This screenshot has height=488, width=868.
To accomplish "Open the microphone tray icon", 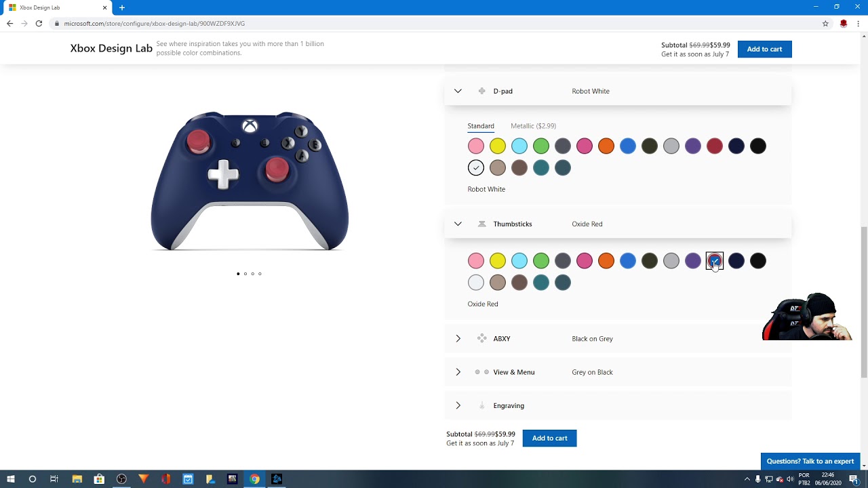I will (x=758, y=479).
